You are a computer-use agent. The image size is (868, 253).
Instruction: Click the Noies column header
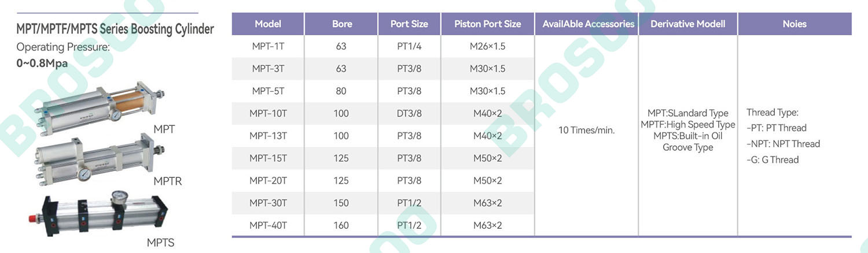[x=795, y=24]
